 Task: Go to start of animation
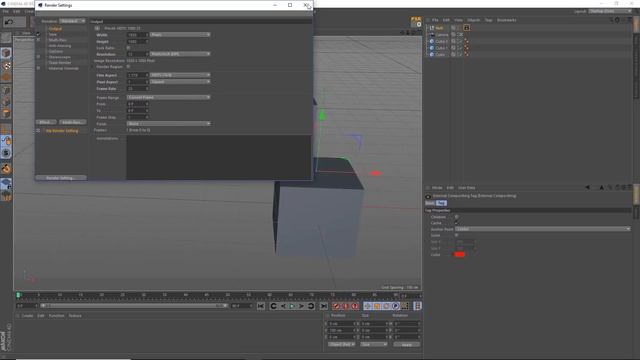coord(261,306)
